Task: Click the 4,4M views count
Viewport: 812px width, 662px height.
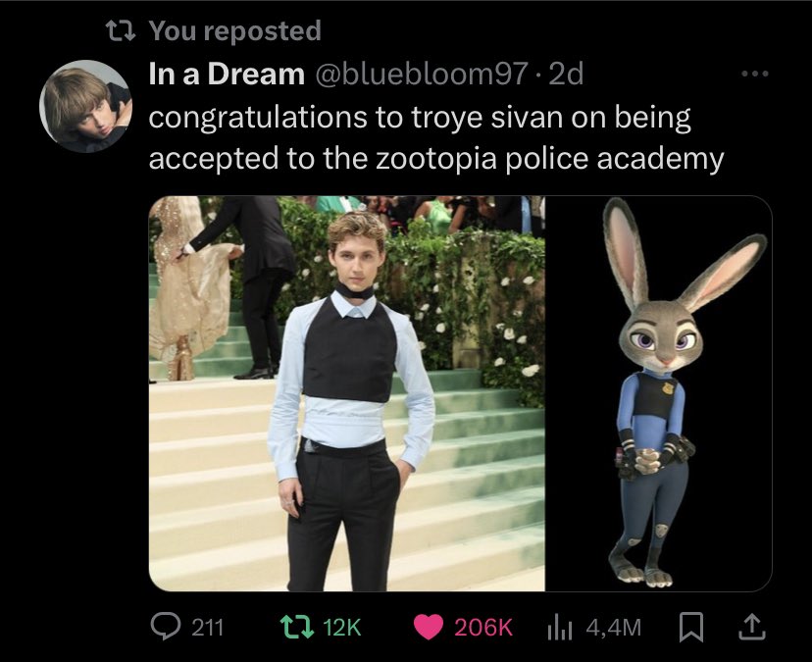Action: click(x=614, y=628)
